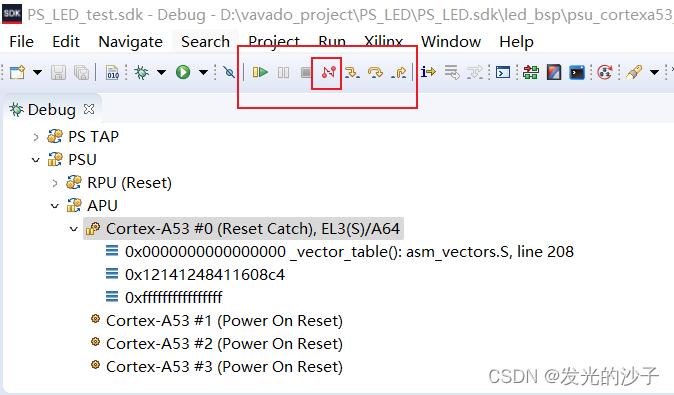
Task: Expand the RPU (Reset) node
Action: click(55, 183)
